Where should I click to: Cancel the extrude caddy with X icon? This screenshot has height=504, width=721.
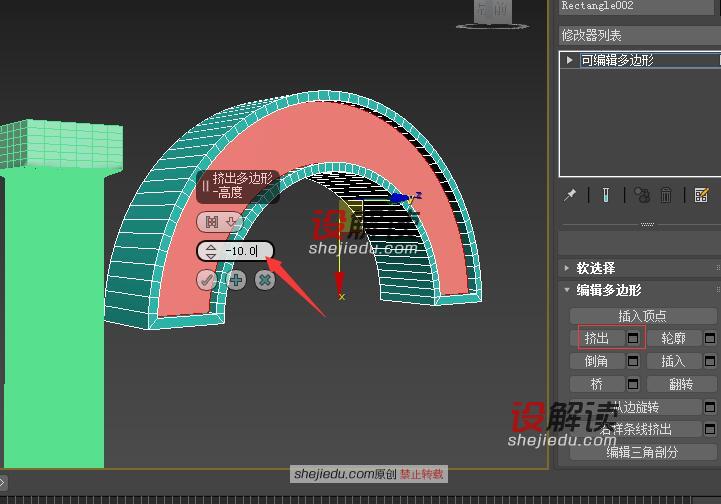pos(264,281)
